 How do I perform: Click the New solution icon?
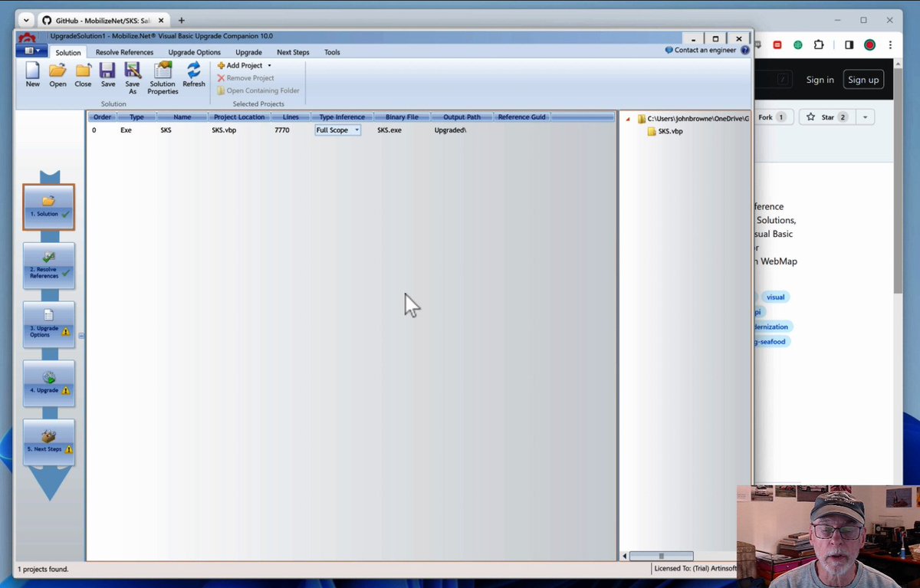[x=32, y=74]
